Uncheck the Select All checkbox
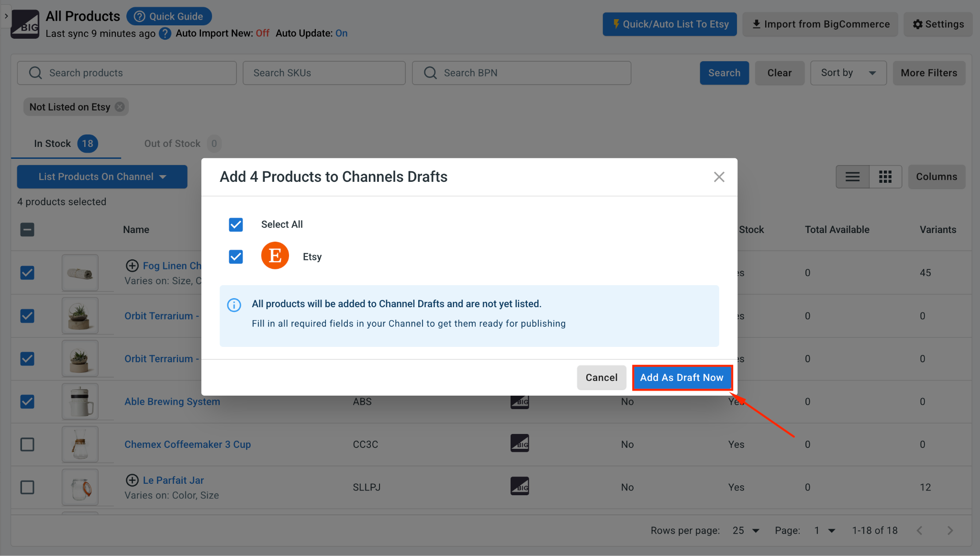 (x=236, y=224)
